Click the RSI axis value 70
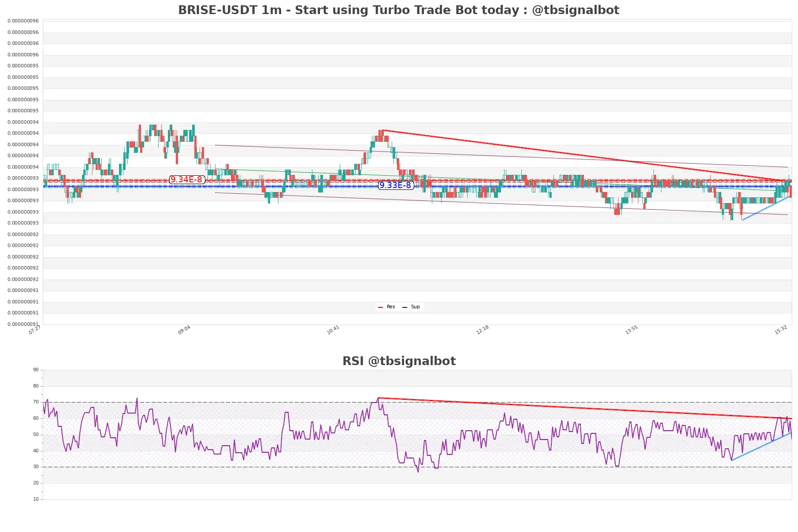798x532 pixels. [36, 402]
